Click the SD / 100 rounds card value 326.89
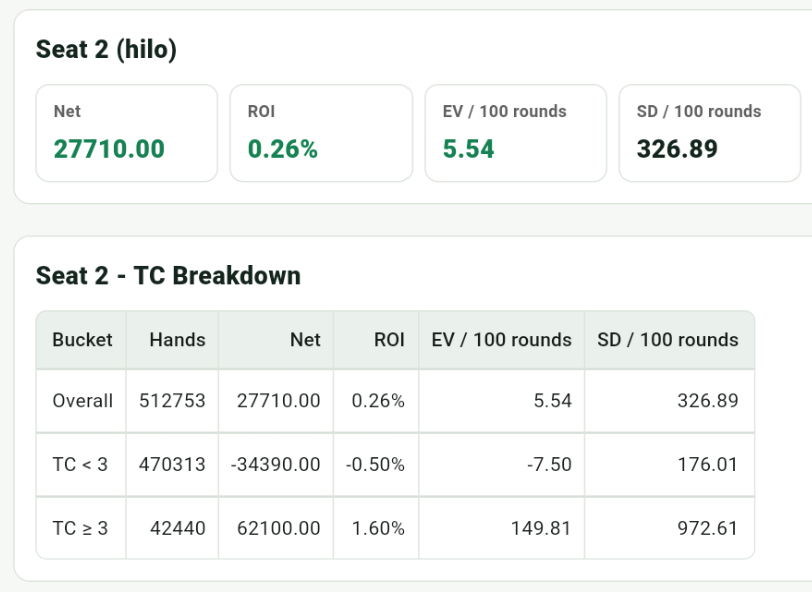Viewport: 812px width, 592px height. (677, 149)
